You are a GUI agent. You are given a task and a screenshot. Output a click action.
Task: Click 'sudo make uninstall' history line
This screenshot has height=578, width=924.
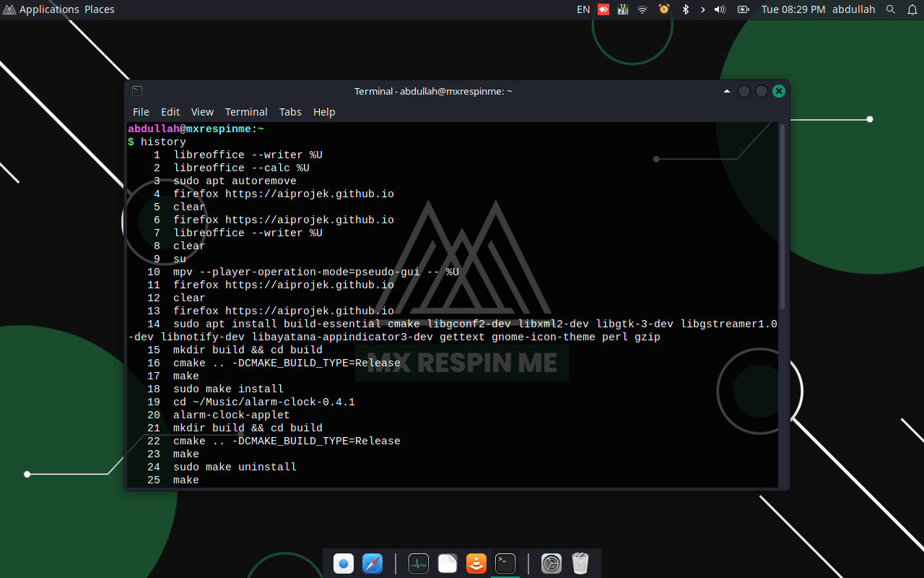[235, 467]
